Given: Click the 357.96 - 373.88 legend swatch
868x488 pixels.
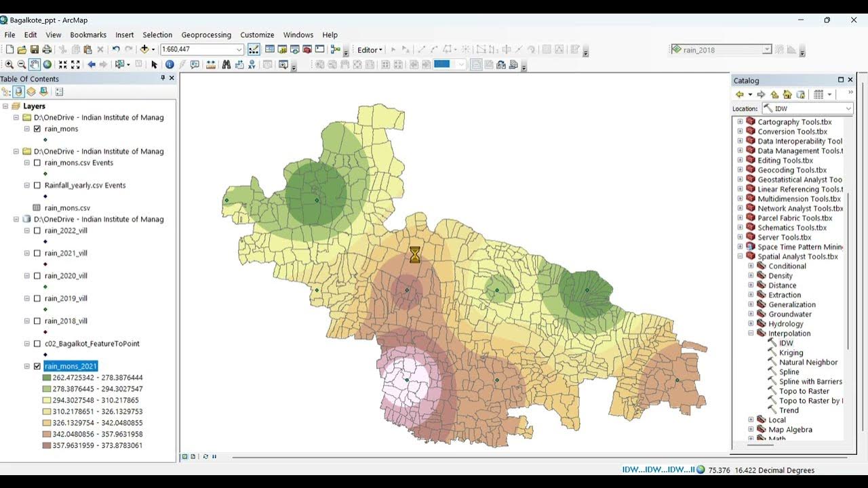Looking at the screenshot, I should 46,445.
